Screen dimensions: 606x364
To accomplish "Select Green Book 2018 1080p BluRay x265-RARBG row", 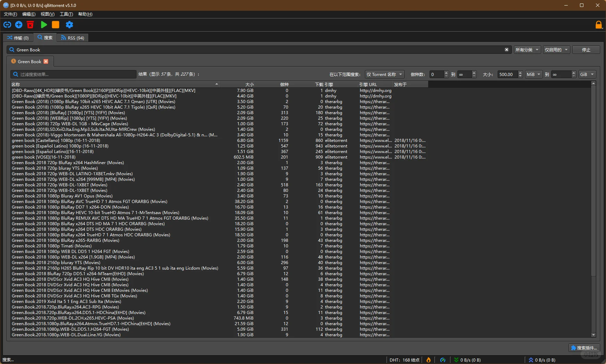I will pos(219,240).
